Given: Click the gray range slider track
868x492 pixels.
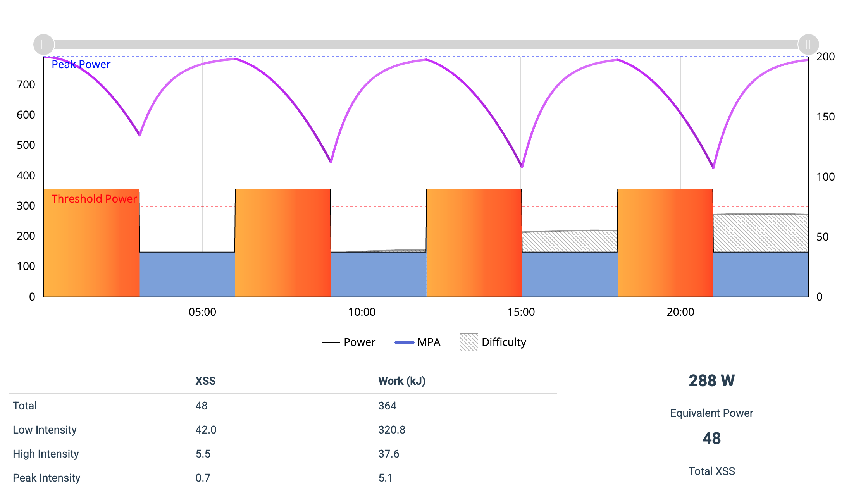Looking at the screenshot, I should (426, 45).
